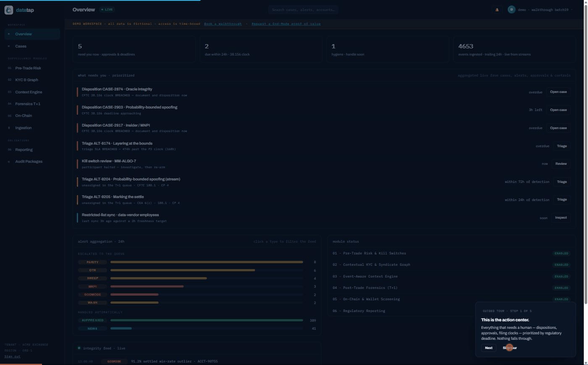This screenshot has height=365, width=588.
Task: Click 'Kill switch review · MM-ALGO-7' title
Action: (x=109, y=161)
